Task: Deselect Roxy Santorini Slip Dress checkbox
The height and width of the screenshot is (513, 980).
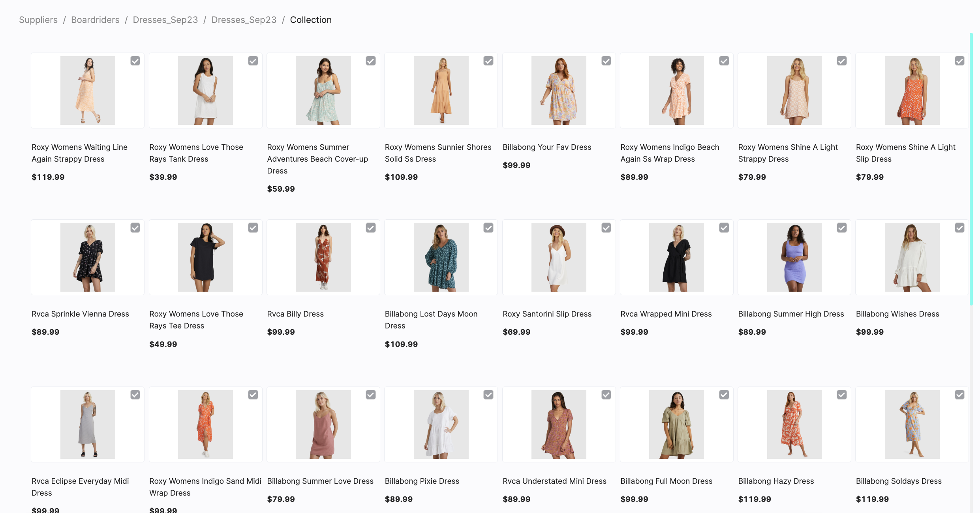Action: click(606, 228)
